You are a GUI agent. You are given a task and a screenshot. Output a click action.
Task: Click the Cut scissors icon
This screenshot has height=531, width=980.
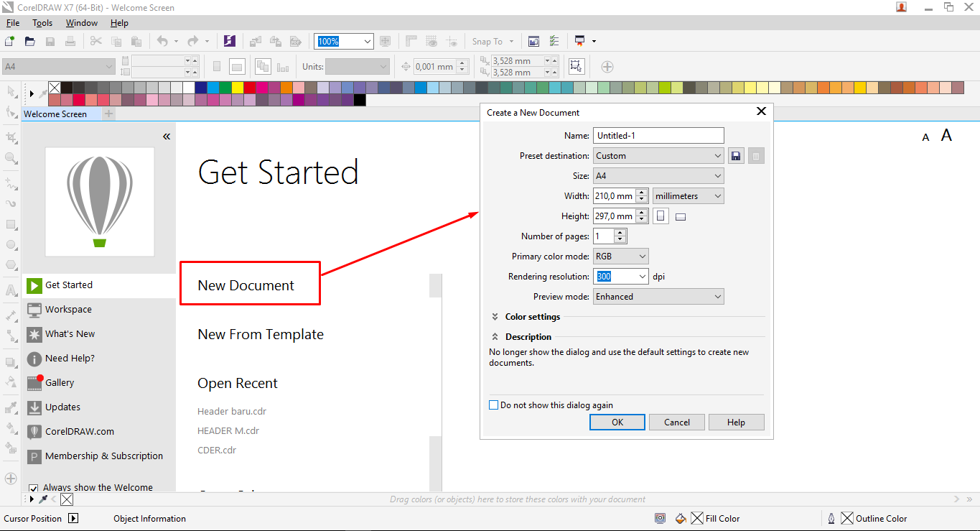click(x=95, y=42)
